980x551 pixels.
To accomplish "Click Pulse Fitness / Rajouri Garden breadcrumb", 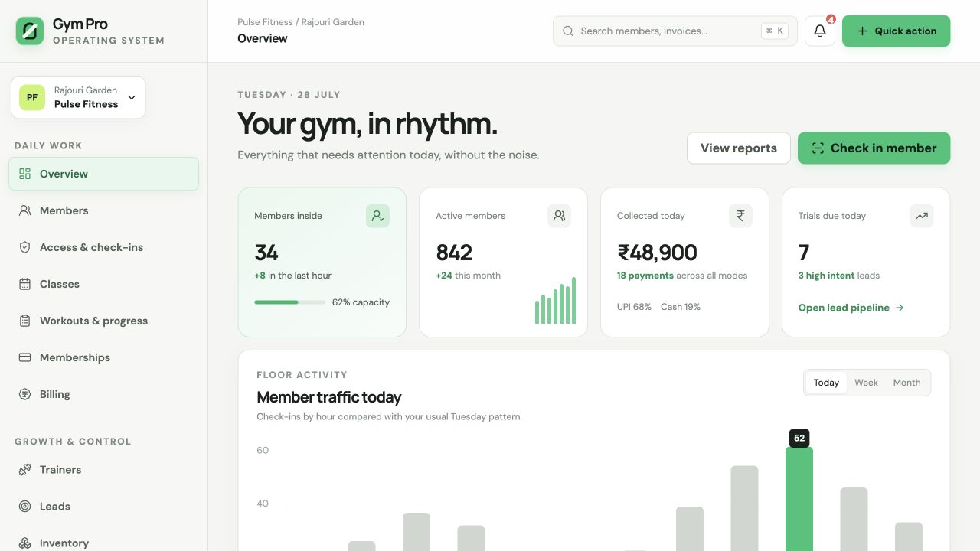I will [x=301, y=22].
